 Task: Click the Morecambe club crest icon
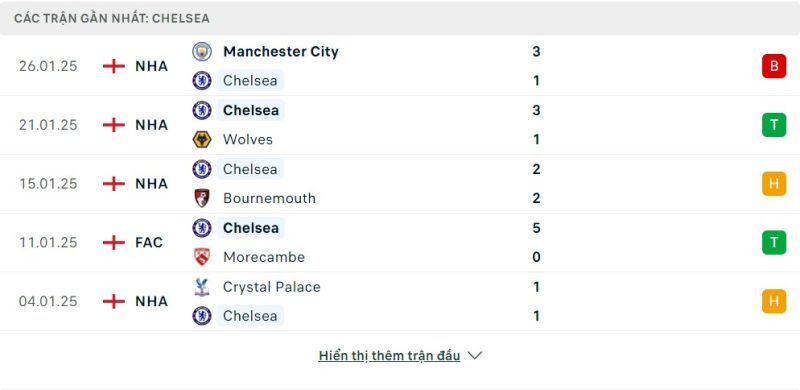(x=202, y=257)
